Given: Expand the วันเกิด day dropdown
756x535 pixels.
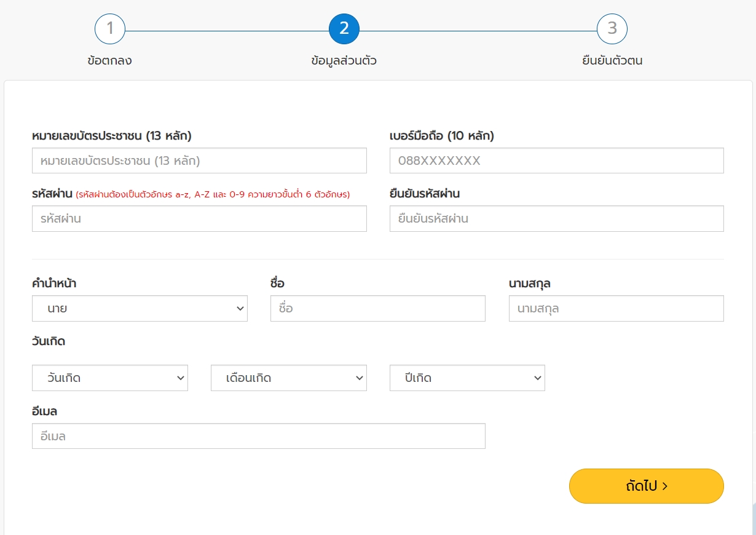Looking at the screenshot, I should point(110,378).
